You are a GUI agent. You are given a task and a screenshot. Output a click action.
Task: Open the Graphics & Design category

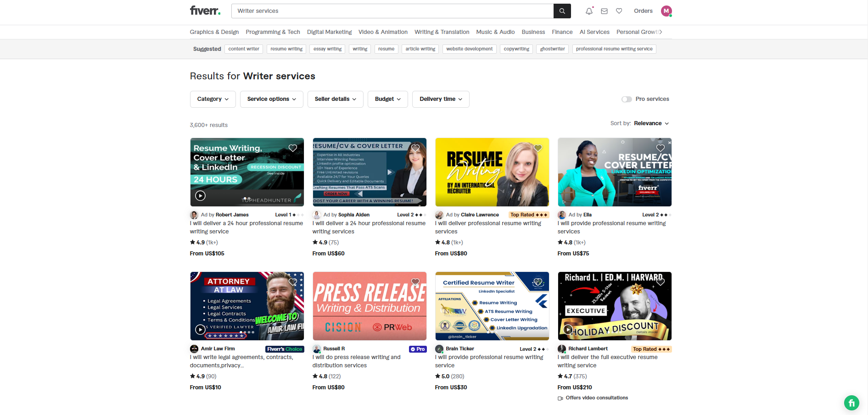(x=214, y=32)
